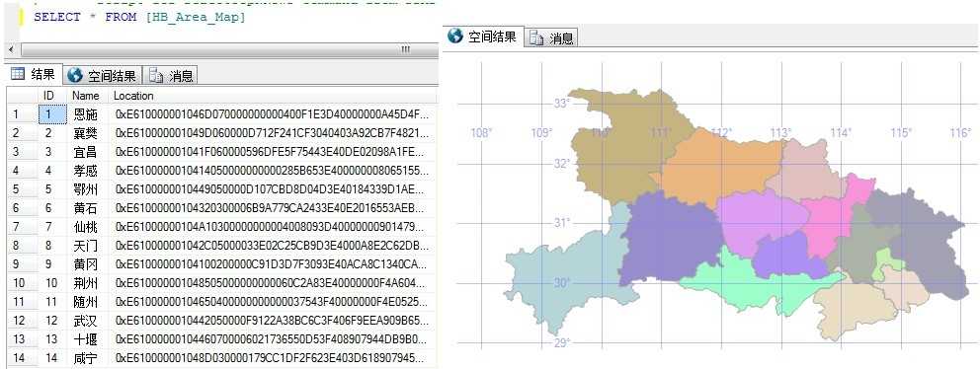Viewport: 980px width, 369px height.
Task: Select the 空间结果 tab above the map
Action: pos(483,37)
